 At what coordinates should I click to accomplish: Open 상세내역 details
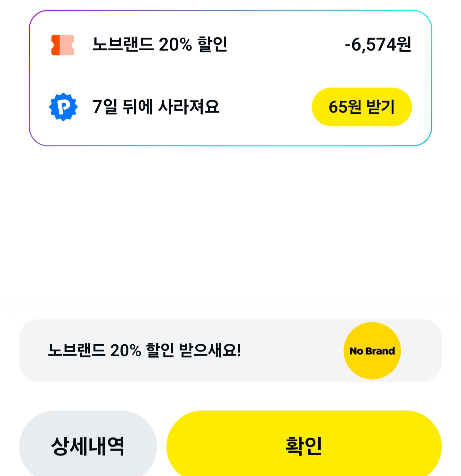click(x=88, y=446)
